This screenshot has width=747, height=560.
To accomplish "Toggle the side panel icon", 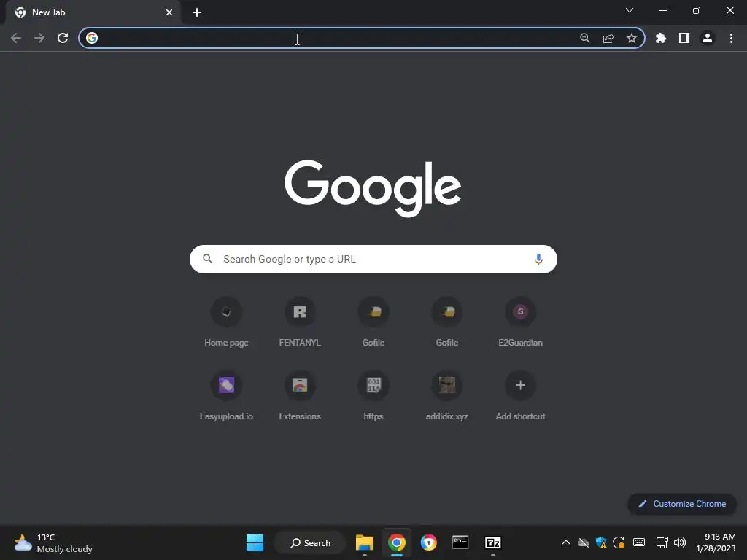I will click(x=684, y=38).
